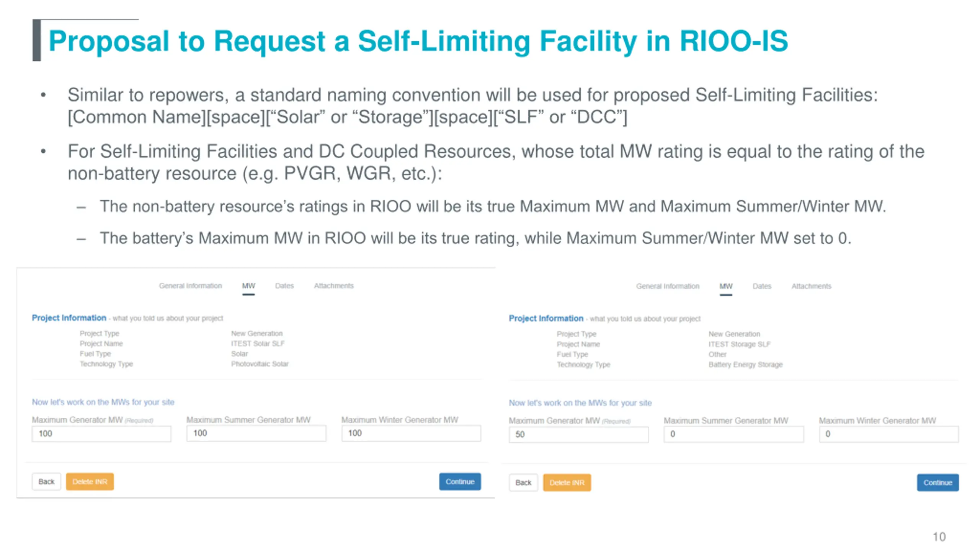Viewport: 980px width, 551px height.
Task: Open Attachments tab in Storage SLF form
Action: (812, 286)
